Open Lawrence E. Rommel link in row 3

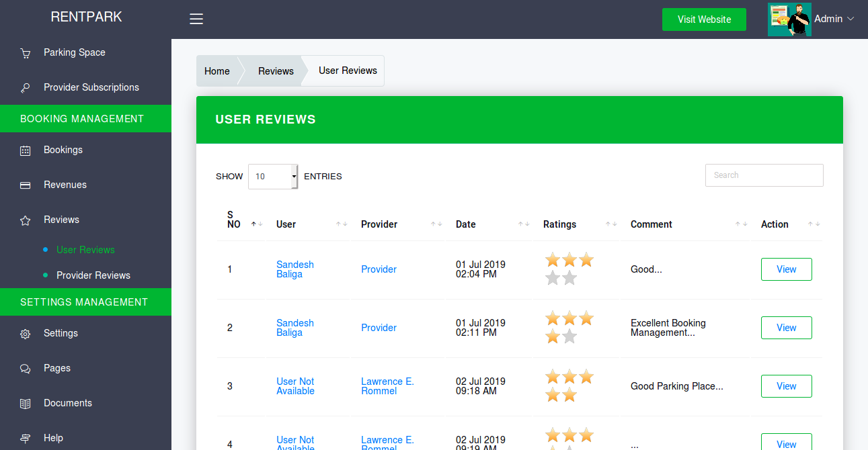click(387, 386)
